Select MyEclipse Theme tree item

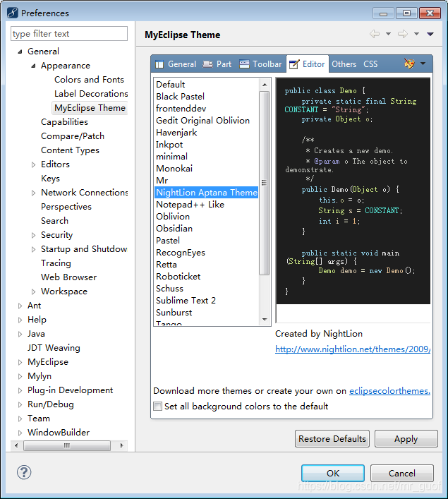pyautogui.click(x=90, y=108)
